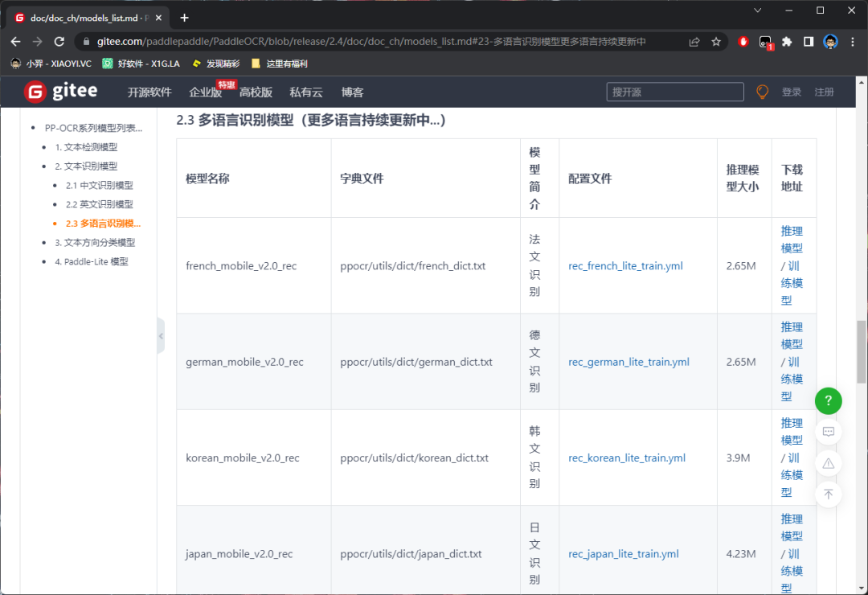The image size is (868, 595).
Task: Open Chrome's three-dot menu
Action: tap(852, 42)
